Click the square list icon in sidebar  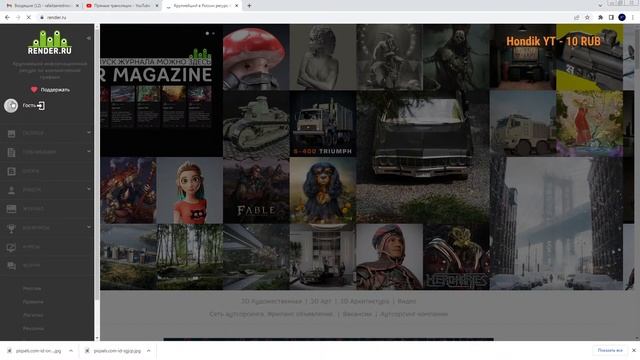click(x=11, y=171)
